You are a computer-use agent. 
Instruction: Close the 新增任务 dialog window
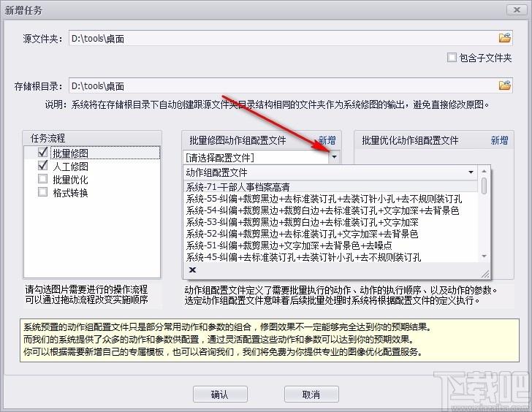point(517,9)
